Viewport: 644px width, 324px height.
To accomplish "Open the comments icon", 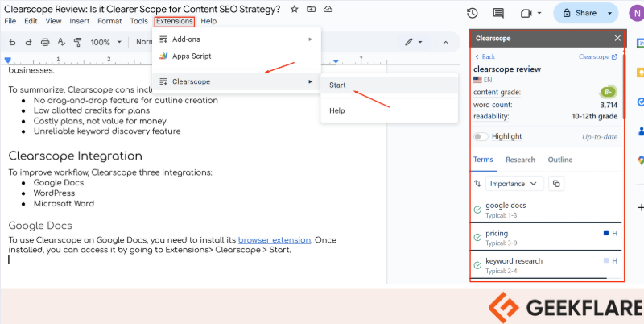I will 498,13.
